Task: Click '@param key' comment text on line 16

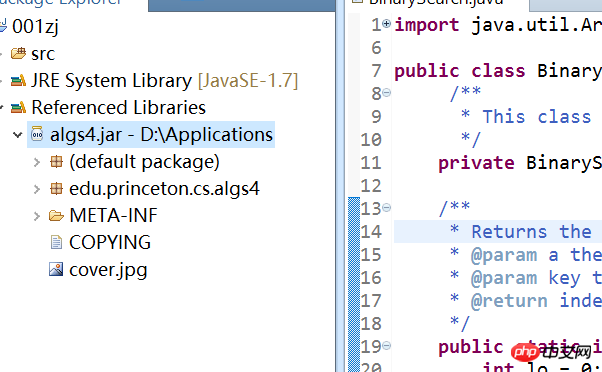Action: coord(526,279)
